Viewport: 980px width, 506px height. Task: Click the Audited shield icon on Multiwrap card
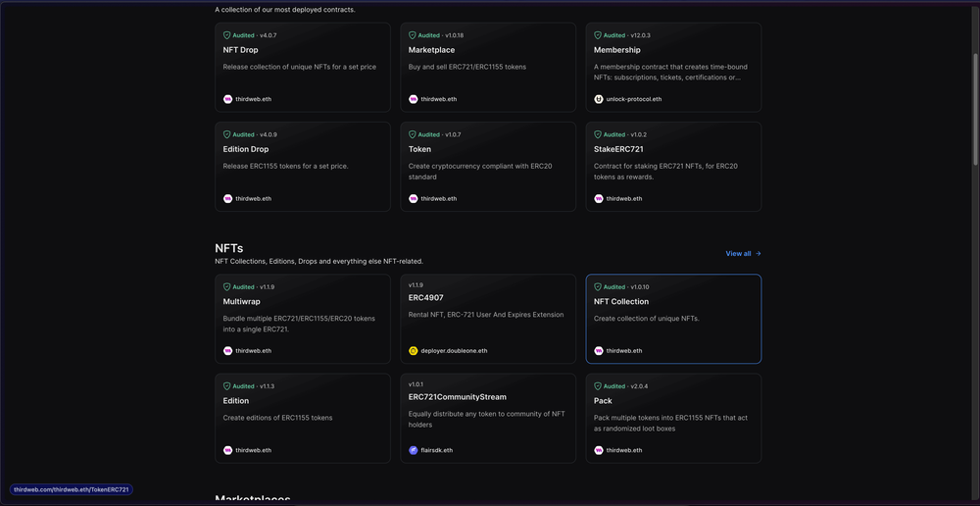tap(227, 287)
